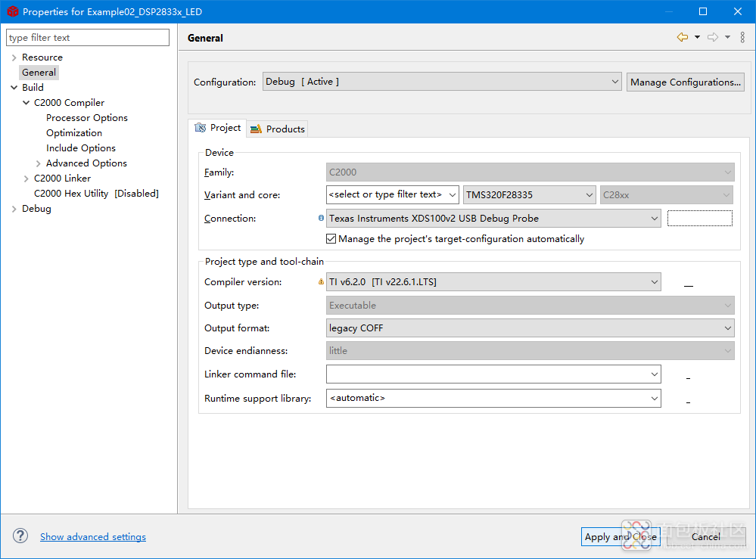756x559 pixels.
Task: Click the warning icon beside Compiler version
Action: (x=321, y=282)
